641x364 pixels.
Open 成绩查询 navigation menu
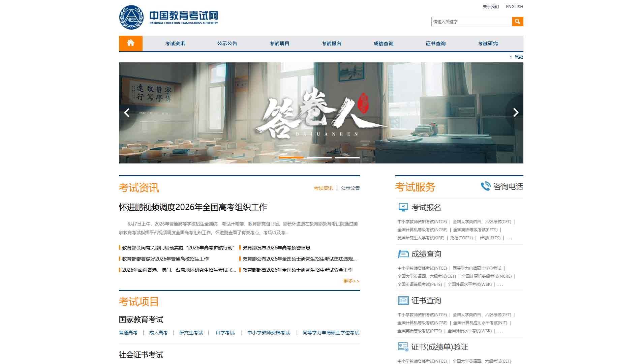click(384, 43)
